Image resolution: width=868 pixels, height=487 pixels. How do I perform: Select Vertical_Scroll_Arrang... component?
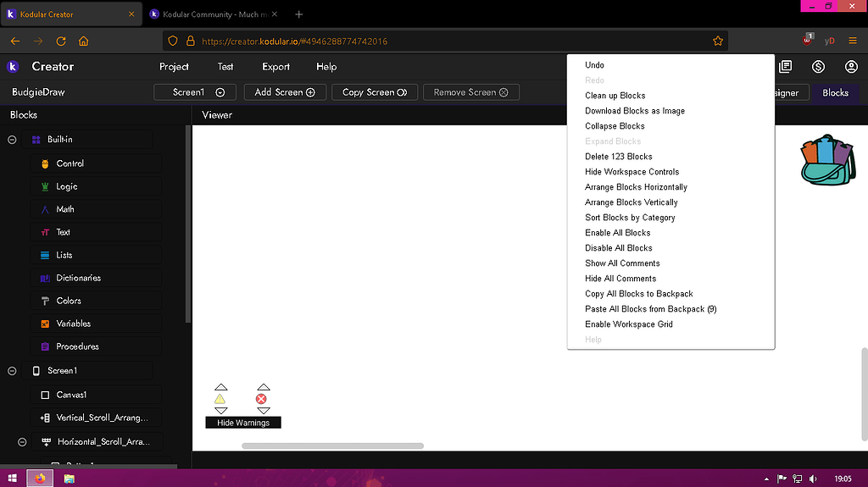pyautogui.click(x=96, y=418)
